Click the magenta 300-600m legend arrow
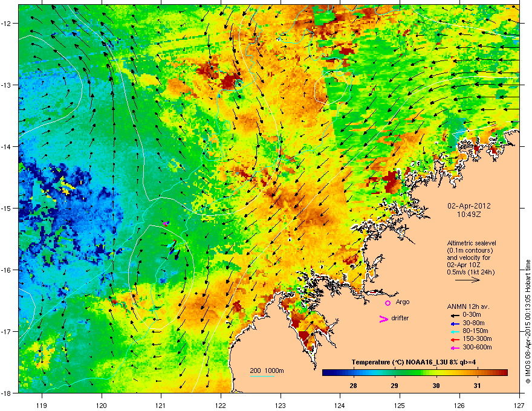This screenshot has width=532, height=411. coord(455,348)
